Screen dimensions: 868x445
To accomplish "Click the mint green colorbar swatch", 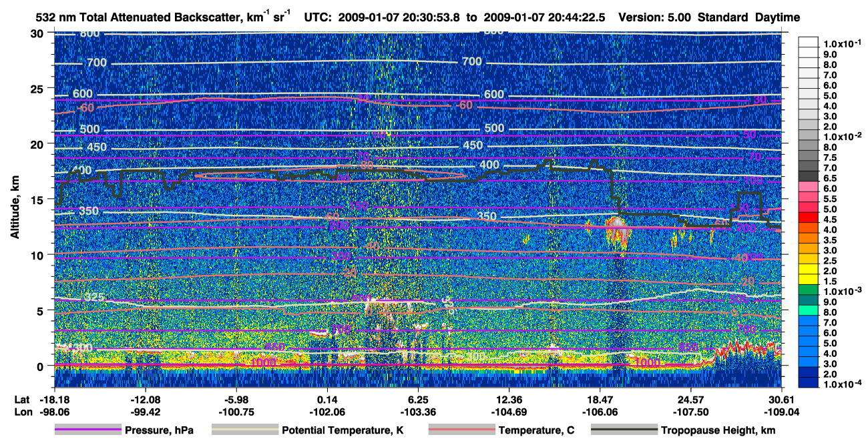I will tap(808, 312).
